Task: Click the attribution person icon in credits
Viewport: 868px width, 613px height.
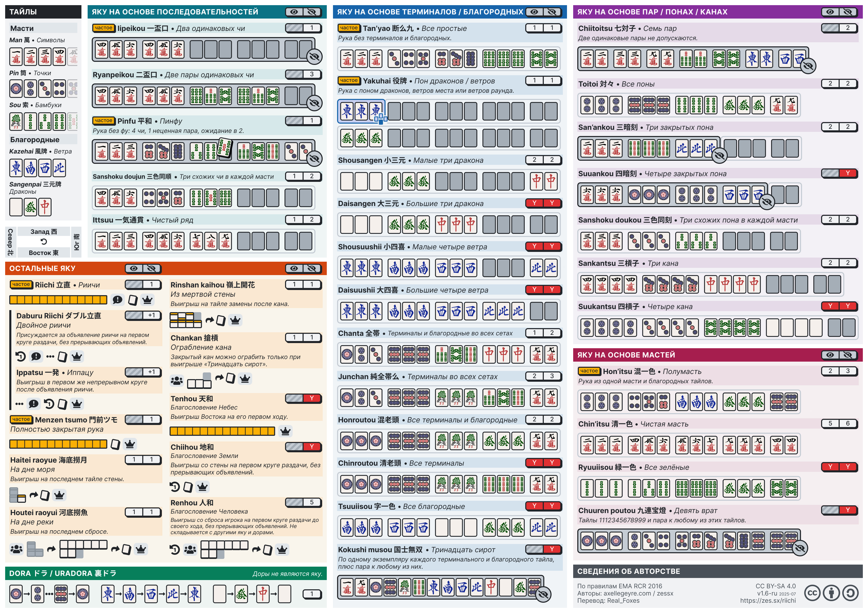Action: [831, 593]
